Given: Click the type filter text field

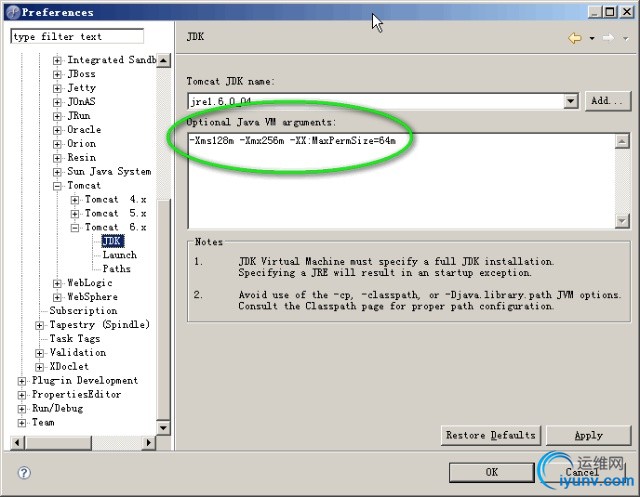Looking at the screenshot, I should coord(77,36).
